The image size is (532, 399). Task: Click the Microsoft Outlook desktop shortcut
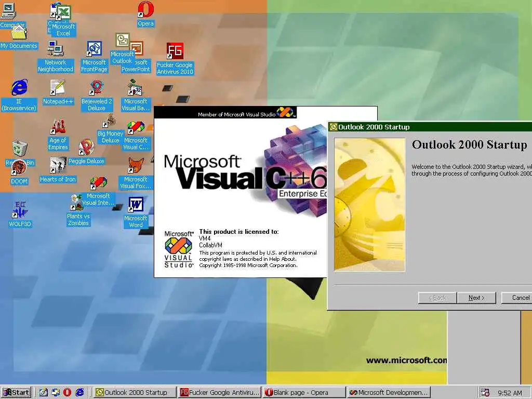coord(122,48)
